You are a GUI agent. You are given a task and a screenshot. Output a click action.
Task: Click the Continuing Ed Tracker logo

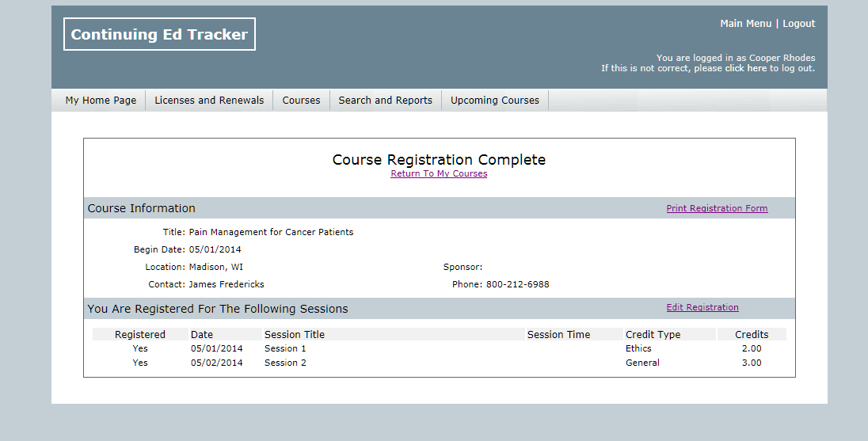[x=159, y=35]
